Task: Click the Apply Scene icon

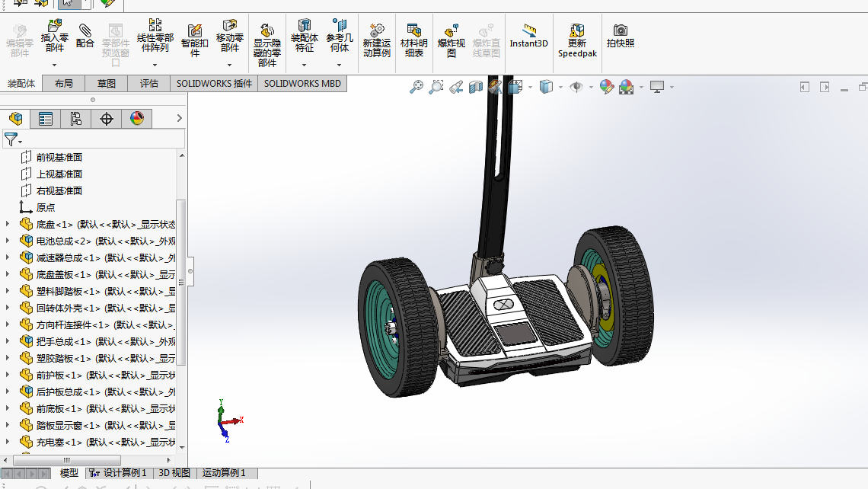Action: (626, 87)
